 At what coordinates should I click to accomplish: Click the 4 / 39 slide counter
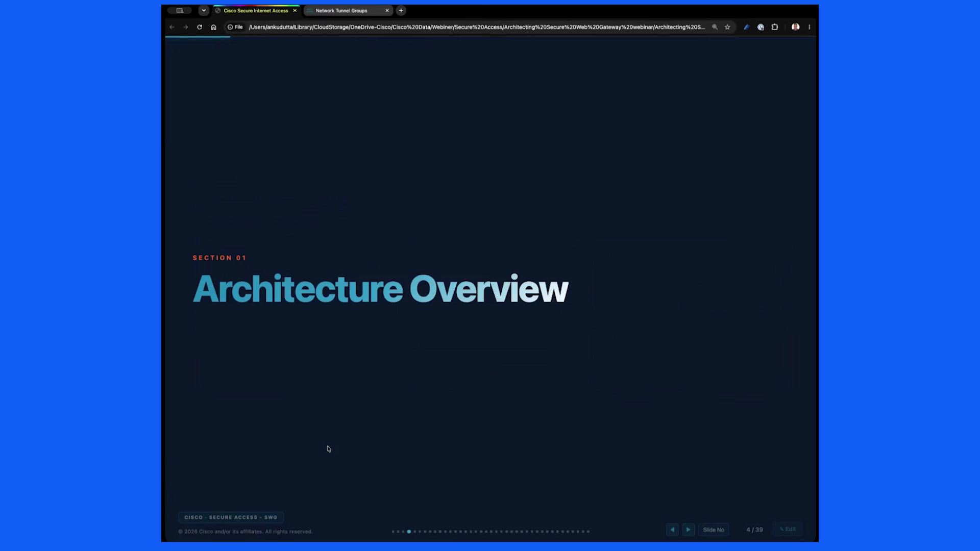tap(754, 530)
